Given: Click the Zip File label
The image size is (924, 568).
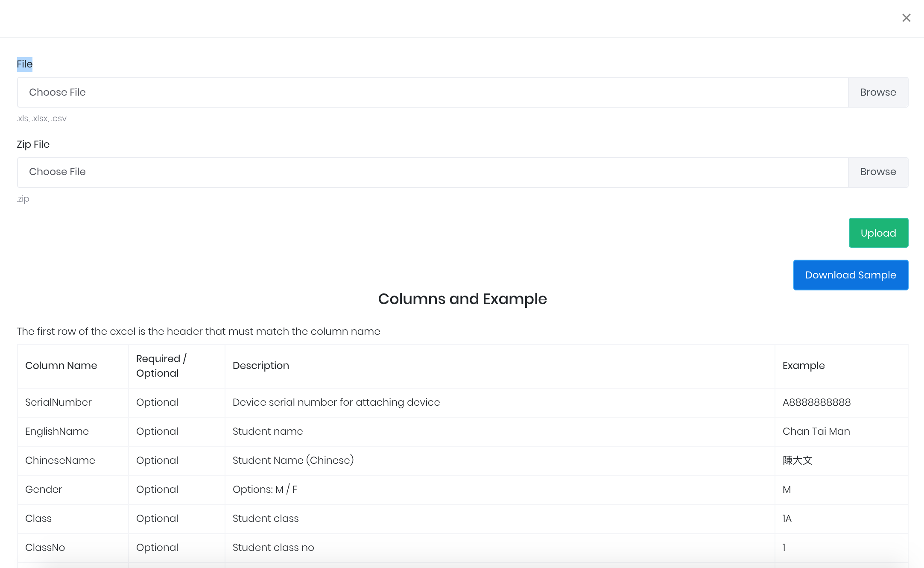Looking at the screenshot, I should tap(33, 144).
